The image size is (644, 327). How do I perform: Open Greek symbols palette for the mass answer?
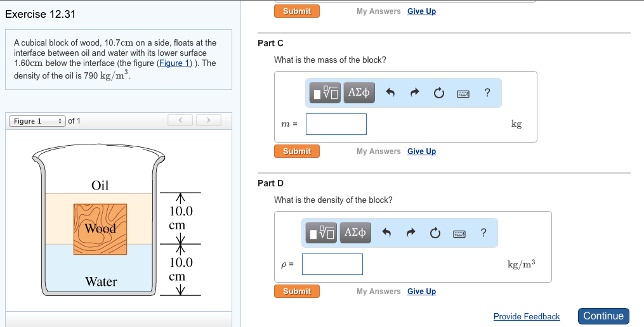(359, 93)
